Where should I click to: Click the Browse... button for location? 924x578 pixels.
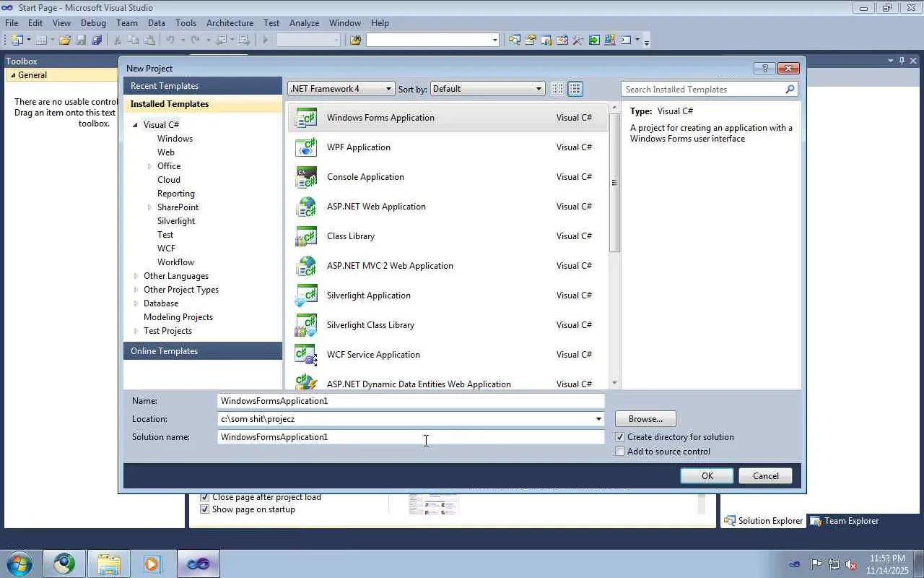[645, 419]
